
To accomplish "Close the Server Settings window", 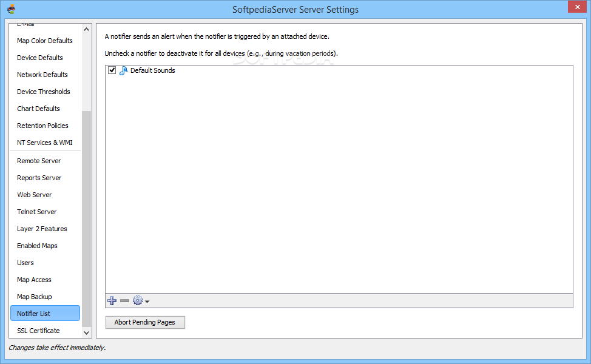I will pos(578,7).
